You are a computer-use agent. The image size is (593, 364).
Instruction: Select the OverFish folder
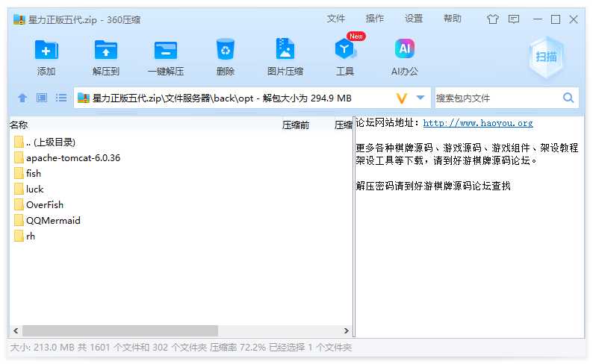click(x=181, y=204)
